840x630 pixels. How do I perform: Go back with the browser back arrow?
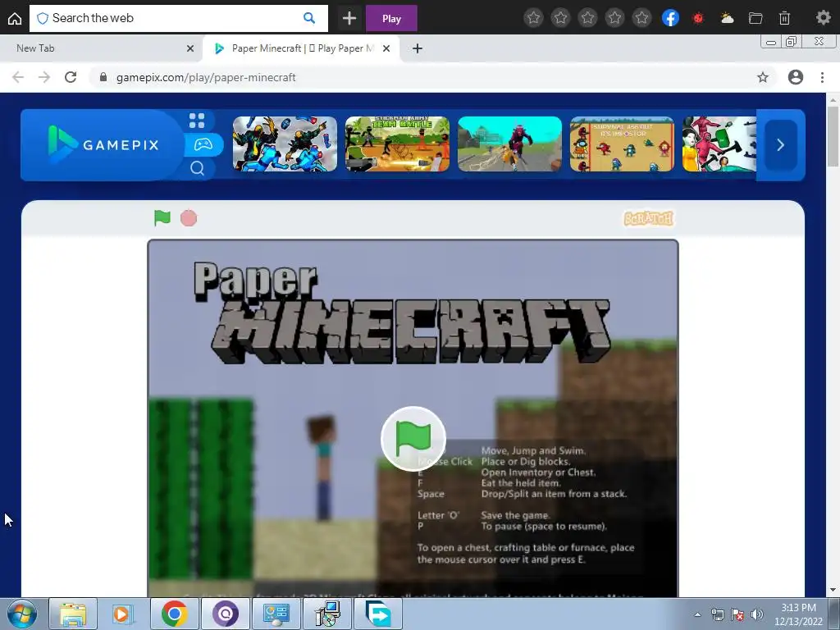coord(18,77)
